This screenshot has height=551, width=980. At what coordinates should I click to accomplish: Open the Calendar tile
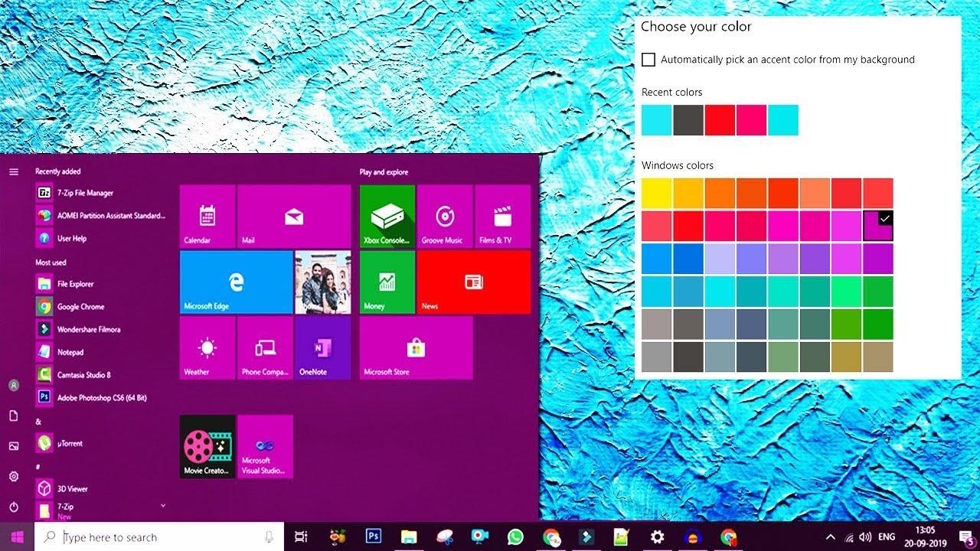207,216
